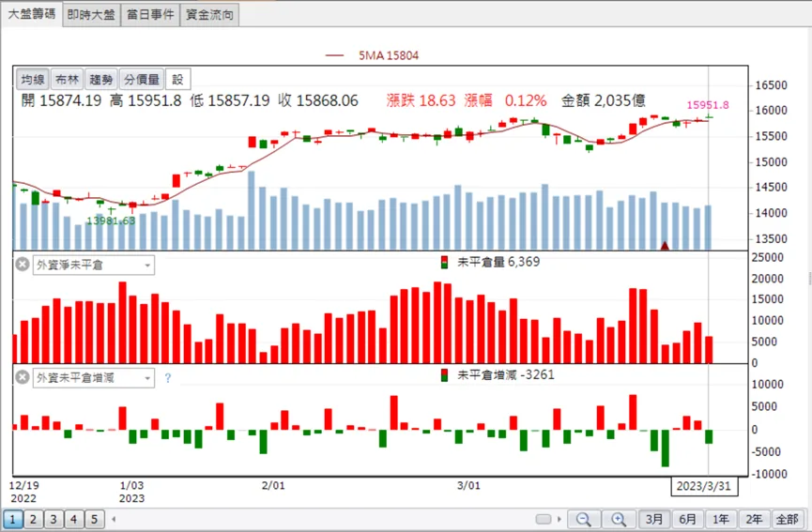Toggle the 趨勢 trend overlay

pos(101,79)
